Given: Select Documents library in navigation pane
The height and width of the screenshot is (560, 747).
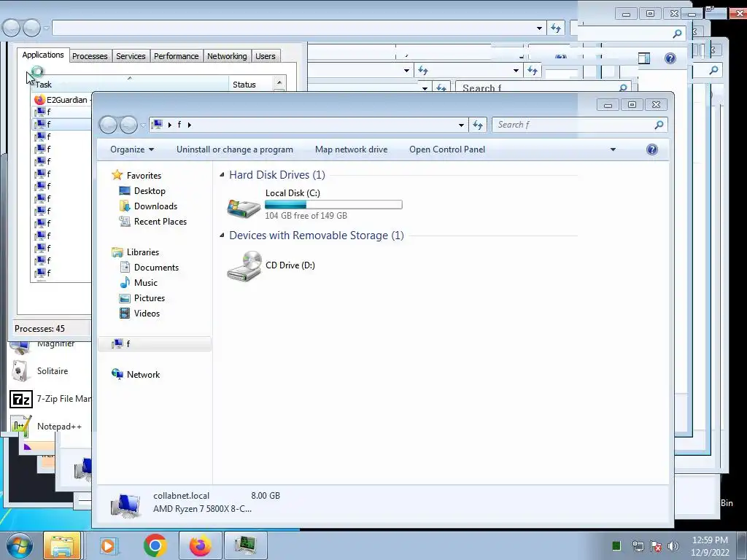Looking at the screenshot, I should click(x=149, y=268).
